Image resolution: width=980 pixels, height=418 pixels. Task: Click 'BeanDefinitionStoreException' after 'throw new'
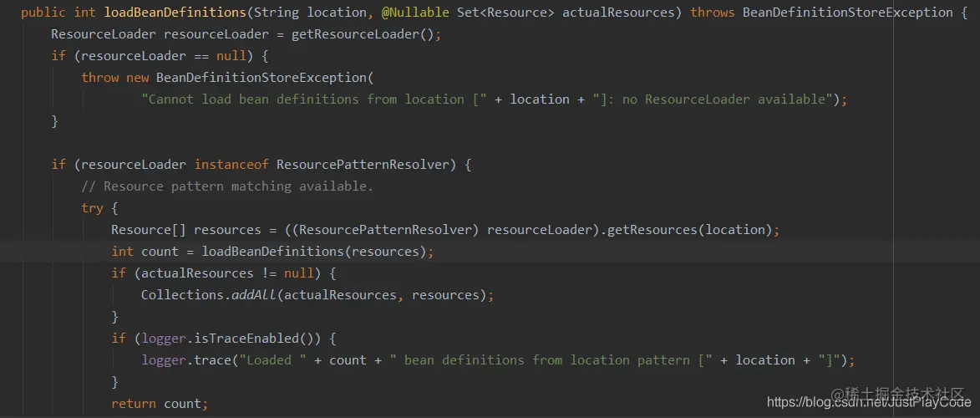click(x=261, y=78)
